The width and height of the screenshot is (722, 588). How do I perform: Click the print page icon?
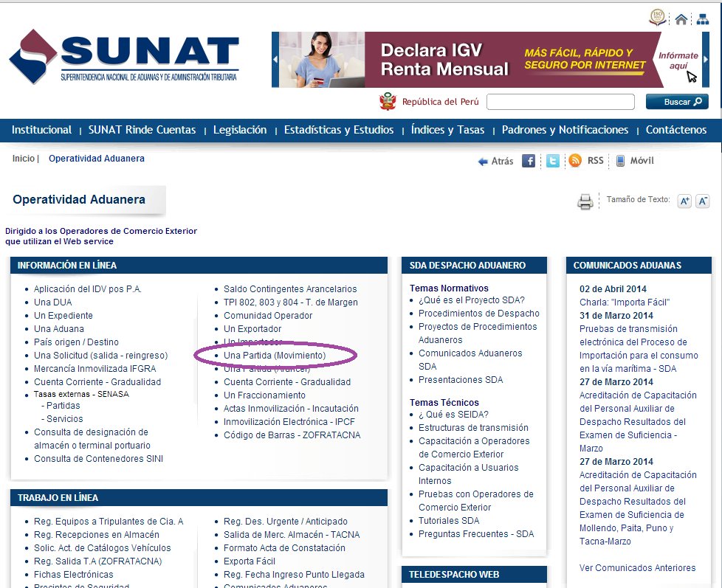click(585, 201)
